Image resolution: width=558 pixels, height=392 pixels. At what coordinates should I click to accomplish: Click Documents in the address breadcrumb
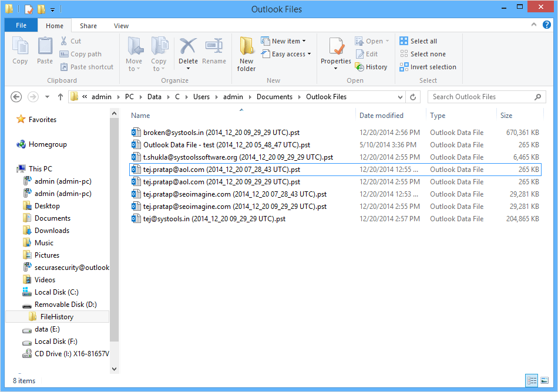[x=274, y=97]
